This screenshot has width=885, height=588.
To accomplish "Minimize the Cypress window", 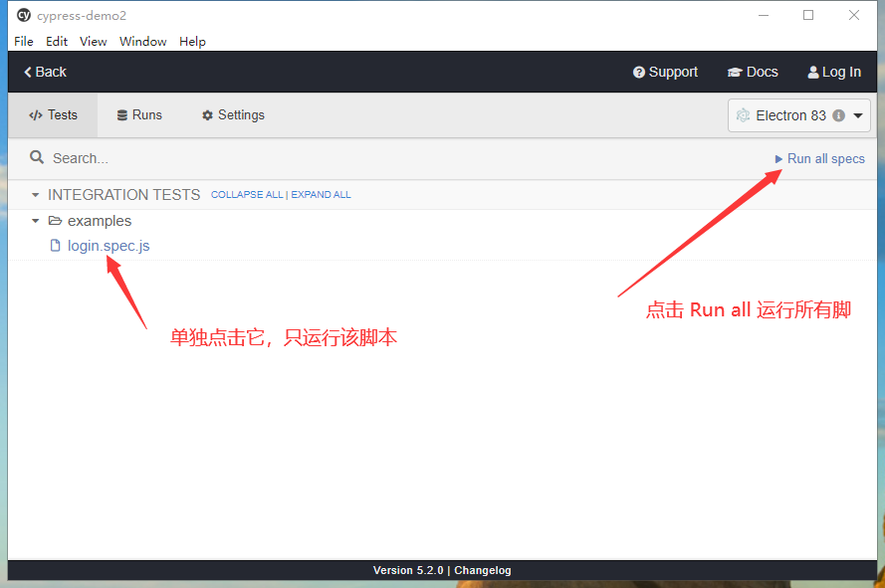I will click(764, 15).
